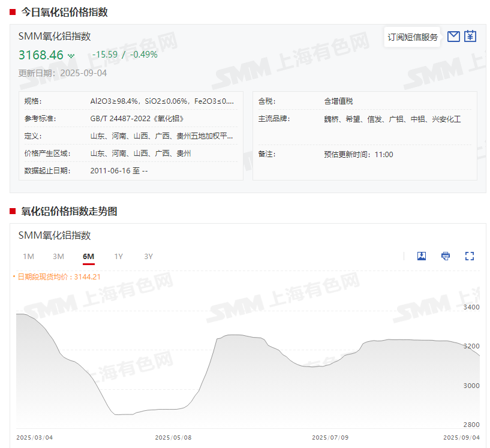Click the SMM氧化铝指数 heading above the price
The width and height of the screenshot is (490, 448).
(x=55, y=36)
